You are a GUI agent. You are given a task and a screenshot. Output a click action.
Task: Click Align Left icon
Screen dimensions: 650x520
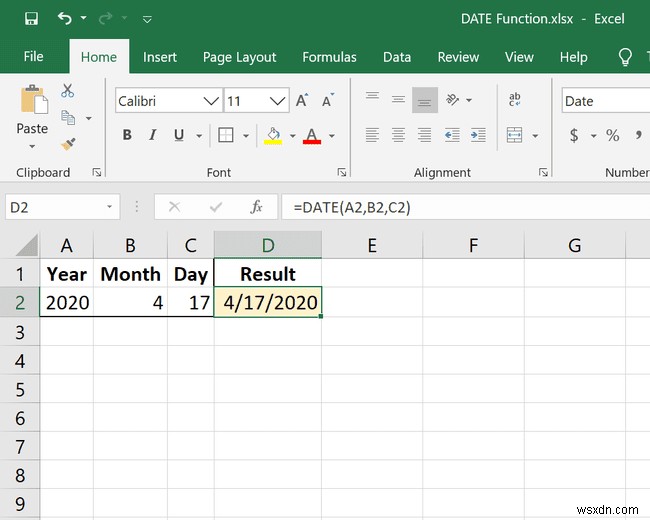click(372, 135)
